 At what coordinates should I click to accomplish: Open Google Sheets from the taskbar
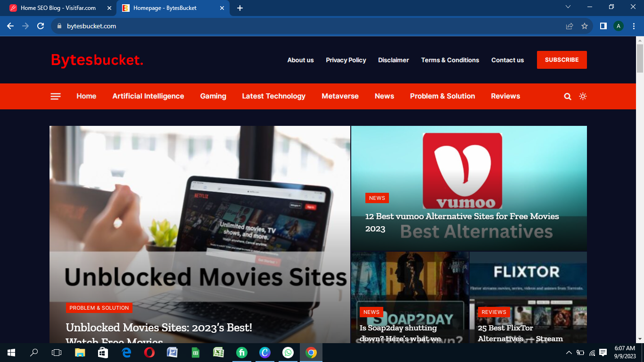coord(195,352)
